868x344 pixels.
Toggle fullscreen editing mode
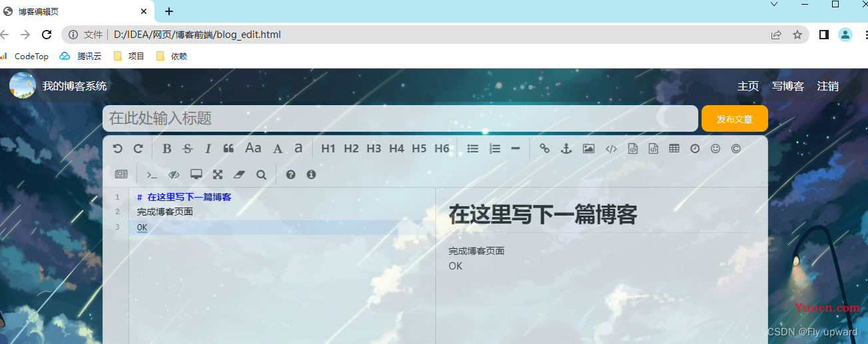tap(218, 174)
